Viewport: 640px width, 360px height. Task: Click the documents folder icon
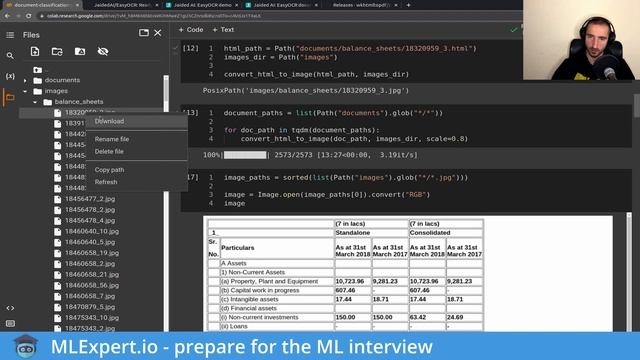point(38,80)
